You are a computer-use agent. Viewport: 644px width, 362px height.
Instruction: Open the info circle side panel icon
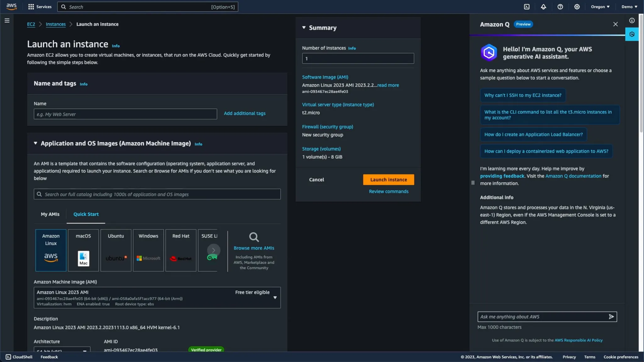632,20
